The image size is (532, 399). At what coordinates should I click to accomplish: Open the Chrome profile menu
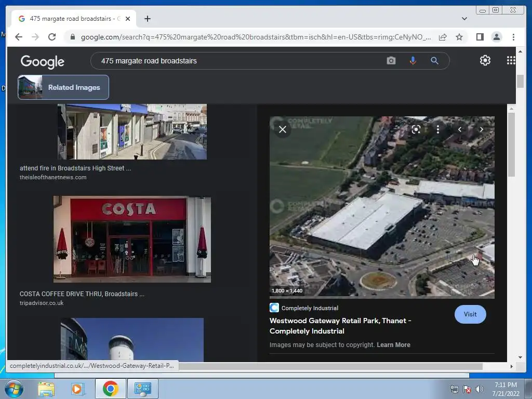pos(496,37)
